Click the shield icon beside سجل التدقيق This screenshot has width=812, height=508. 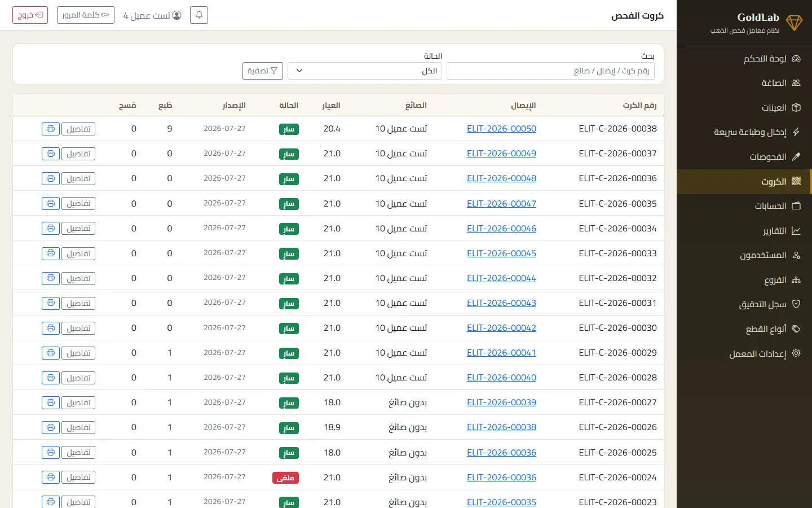(x=796, y=304)
